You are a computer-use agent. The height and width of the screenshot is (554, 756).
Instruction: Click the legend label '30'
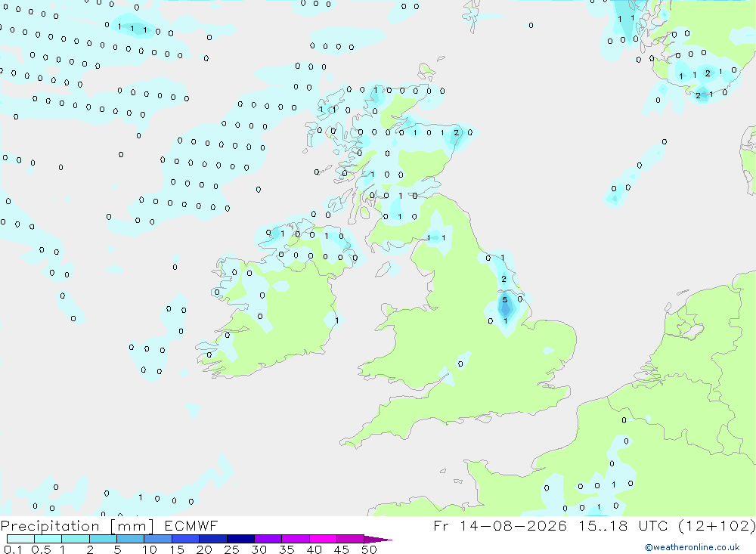coord(259,549)
